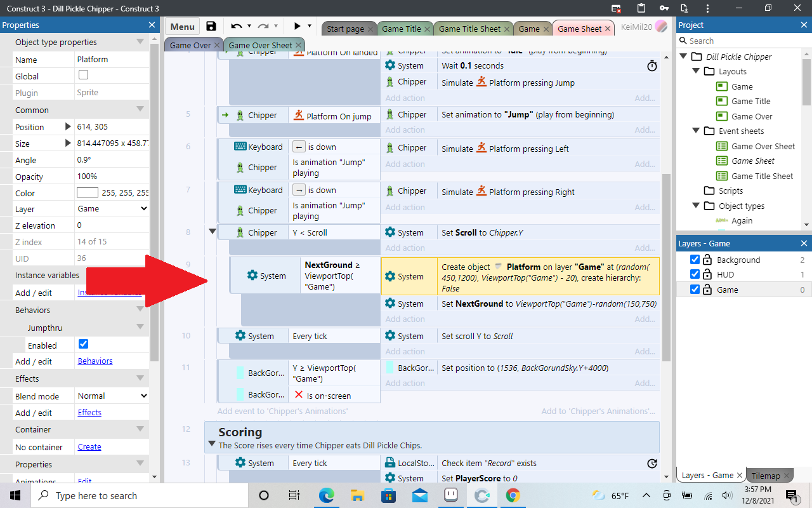
Task: Toggle the Global checkbox in Properties
Action: click(x=83, y=75)
